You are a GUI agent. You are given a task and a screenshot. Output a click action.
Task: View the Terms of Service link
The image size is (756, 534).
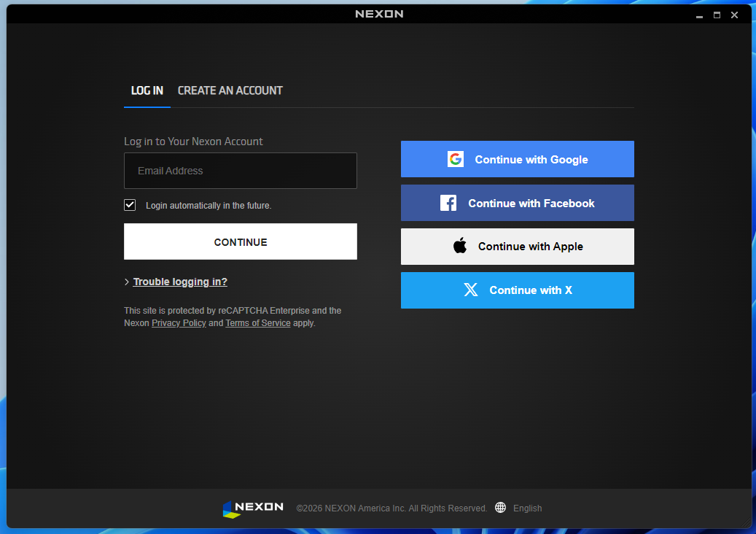[258, 323]
